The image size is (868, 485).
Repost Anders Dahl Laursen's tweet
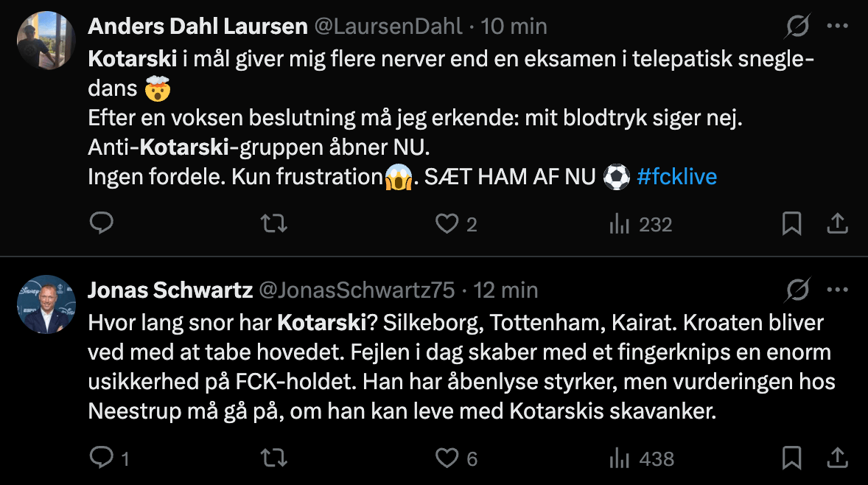[x=275, y=223]
